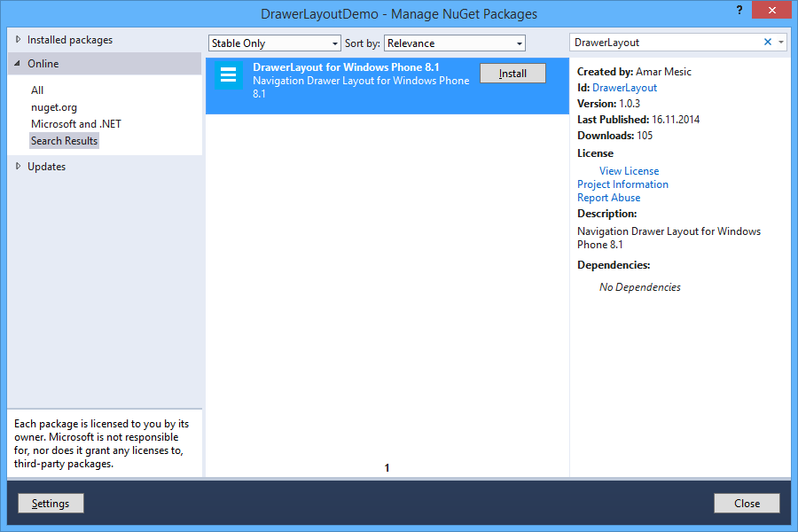Collapse the Online section

[18, 64]
